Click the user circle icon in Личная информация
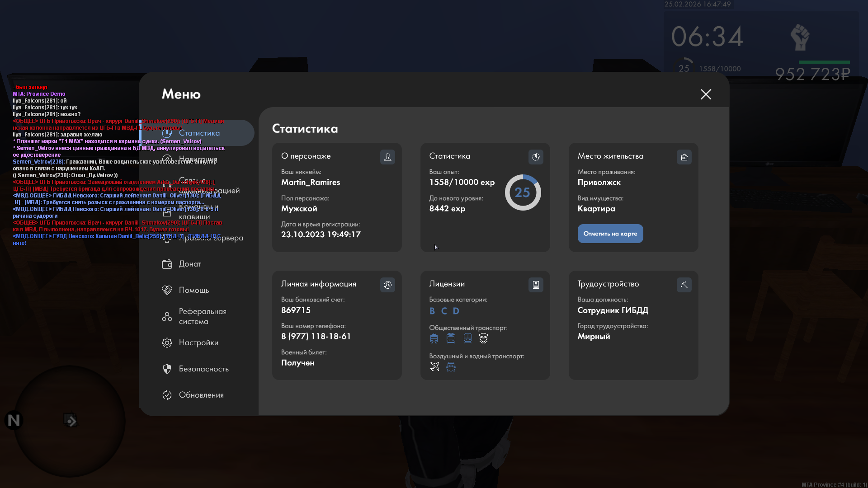Image resolution: width=868 pixels, height=488 pixels. click(387, 285)
